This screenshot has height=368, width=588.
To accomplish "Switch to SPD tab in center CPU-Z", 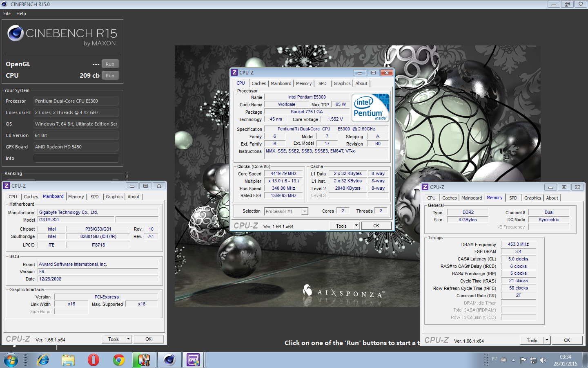I will (323, 83).
